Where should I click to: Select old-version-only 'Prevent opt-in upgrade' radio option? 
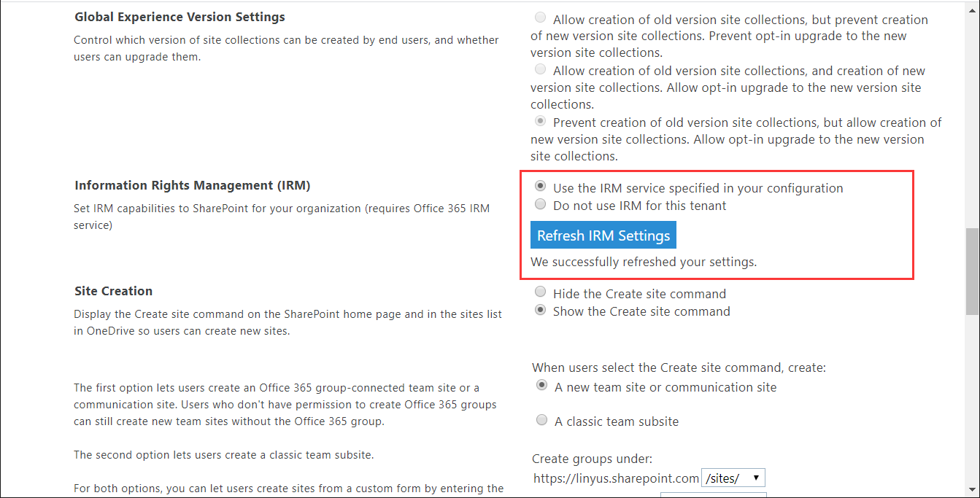[x=540, y=18]
